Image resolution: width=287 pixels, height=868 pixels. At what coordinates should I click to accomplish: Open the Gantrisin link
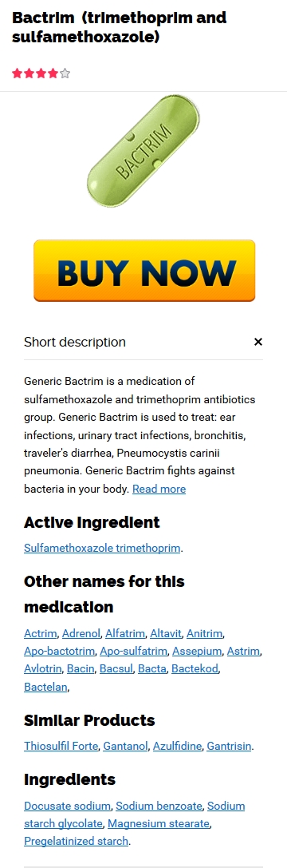pos(229,746)
